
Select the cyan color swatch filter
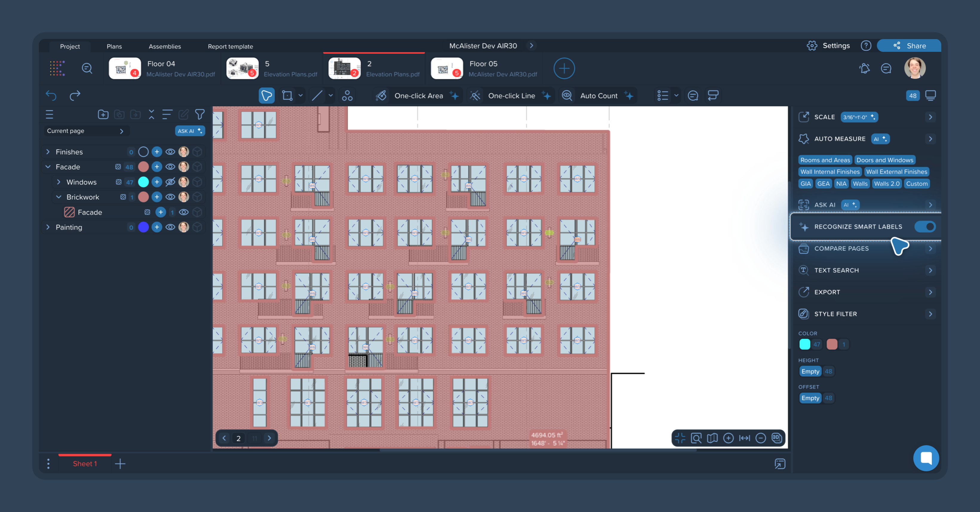[805, 344]
